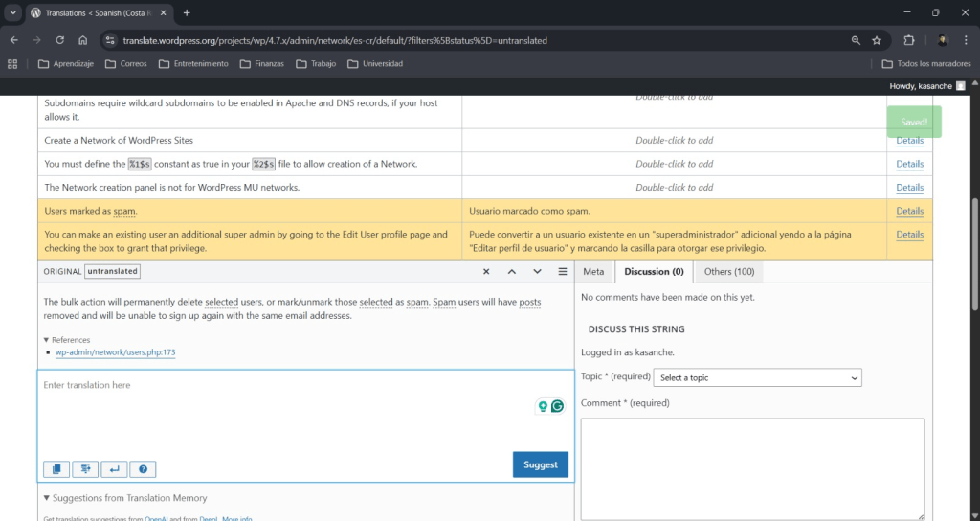Collapse the References disclosure triangle

pos(47,340)
